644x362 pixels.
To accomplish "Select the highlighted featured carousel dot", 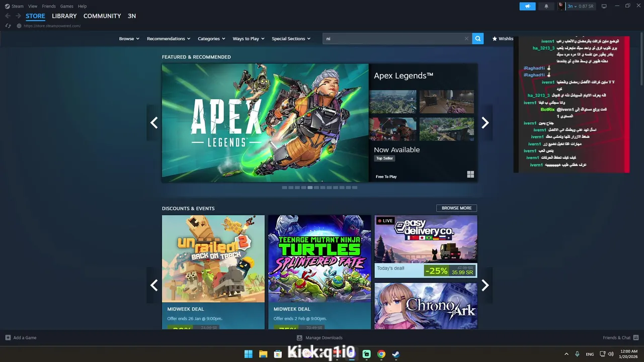I will [310, 188].
